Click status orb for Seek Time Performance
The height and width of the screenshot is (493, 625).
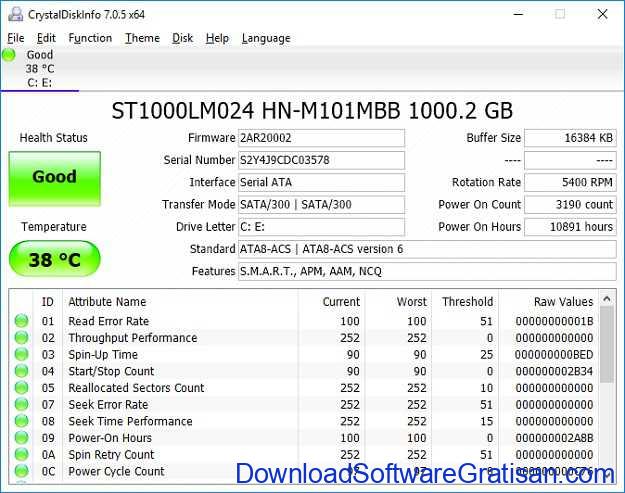(x=22, y=421)
